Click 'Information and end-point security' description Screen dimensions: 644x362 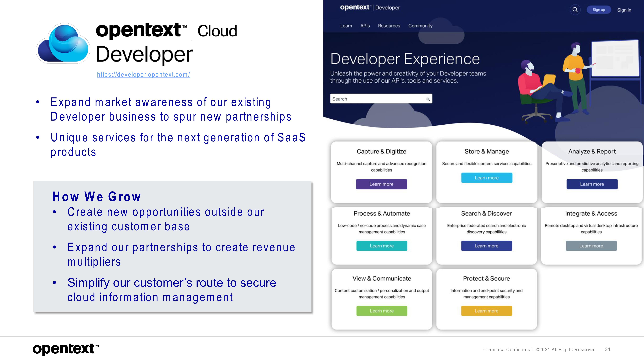click(486, 294)
